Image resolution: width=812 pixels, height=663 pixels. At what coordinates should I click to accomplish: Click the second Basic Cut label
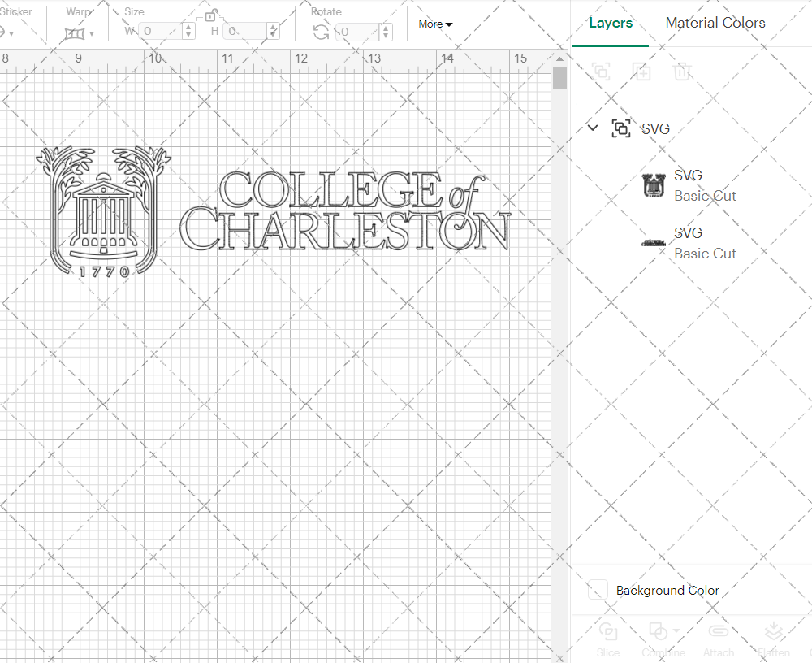coord(705,253)
